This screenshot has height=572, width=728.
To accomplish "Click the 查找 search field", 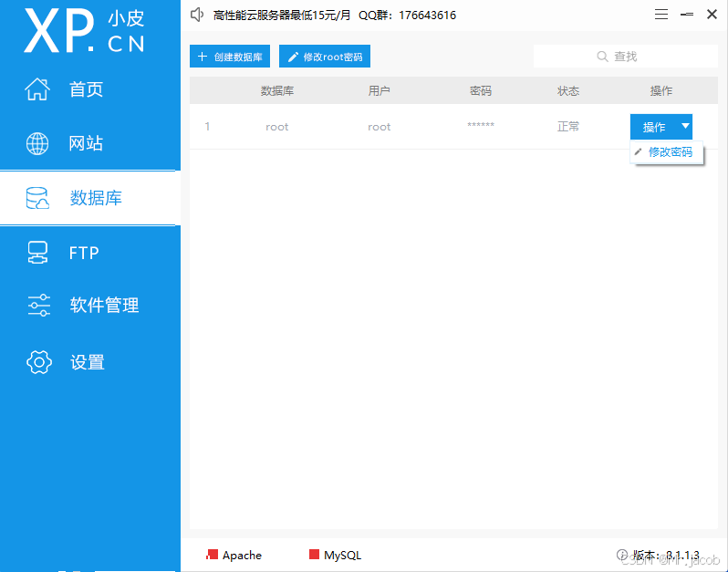I will click(626, 57).
